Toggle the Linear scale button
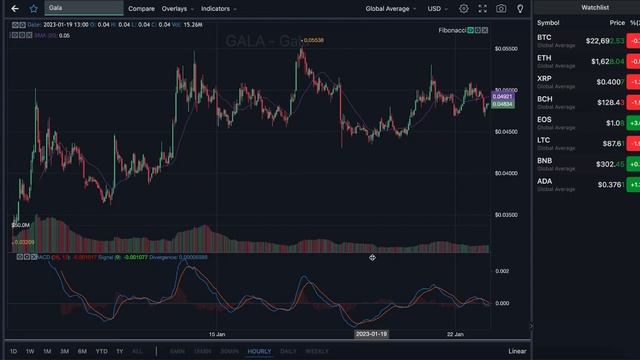Viewport: 640px width, 360px height. coord(517,351)
